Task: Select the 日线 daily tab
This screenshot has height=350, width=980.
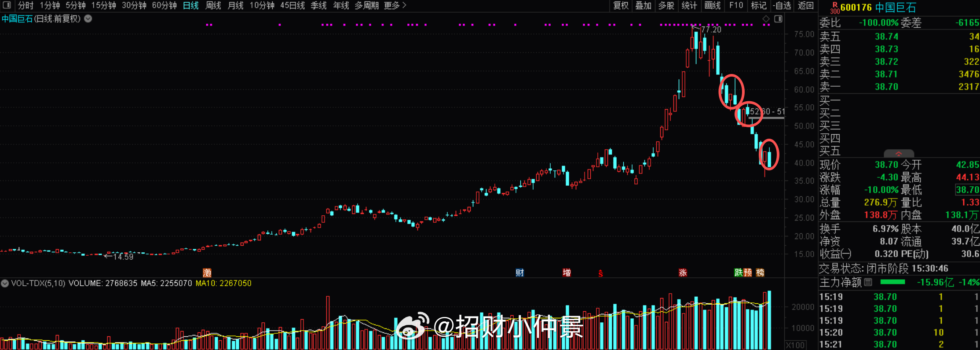Action: 191,6
